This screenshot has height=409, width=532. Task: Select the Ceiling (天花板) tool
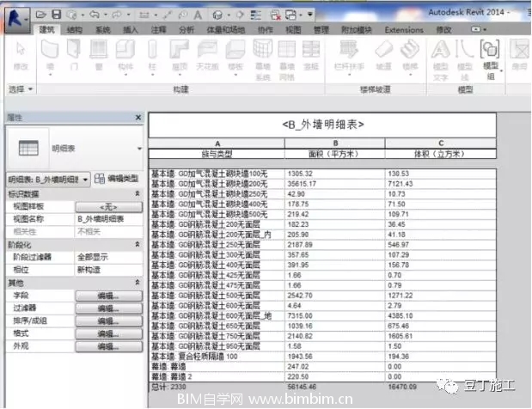[207, 55]
